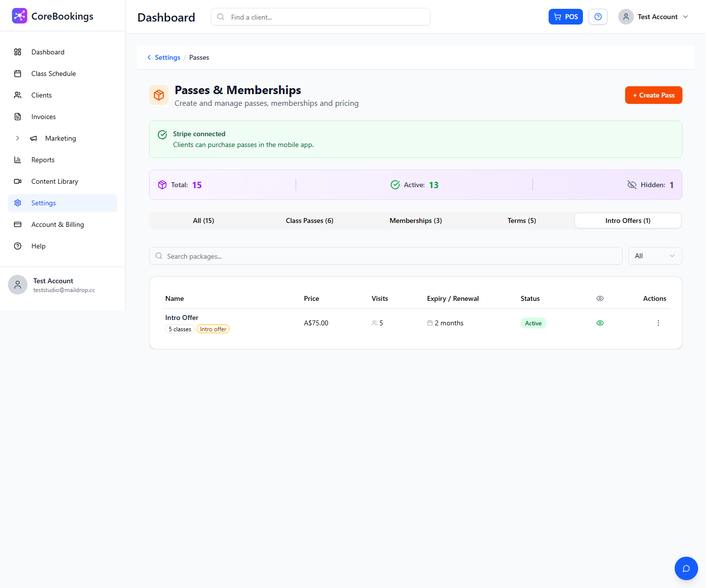Screen dimensions: 706x588
Task: Switch to the Terms (5) tab
Action: point(522,220)
